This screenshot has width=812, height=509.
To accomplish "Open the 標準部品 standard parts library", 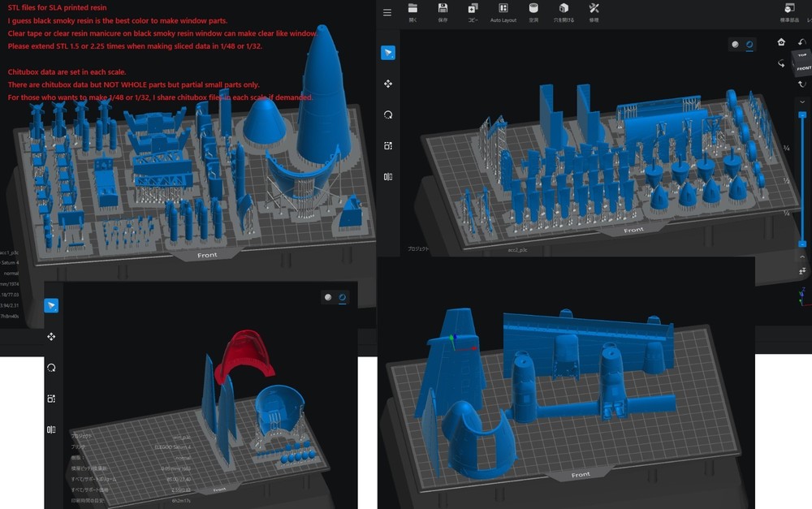I will 788,9.
